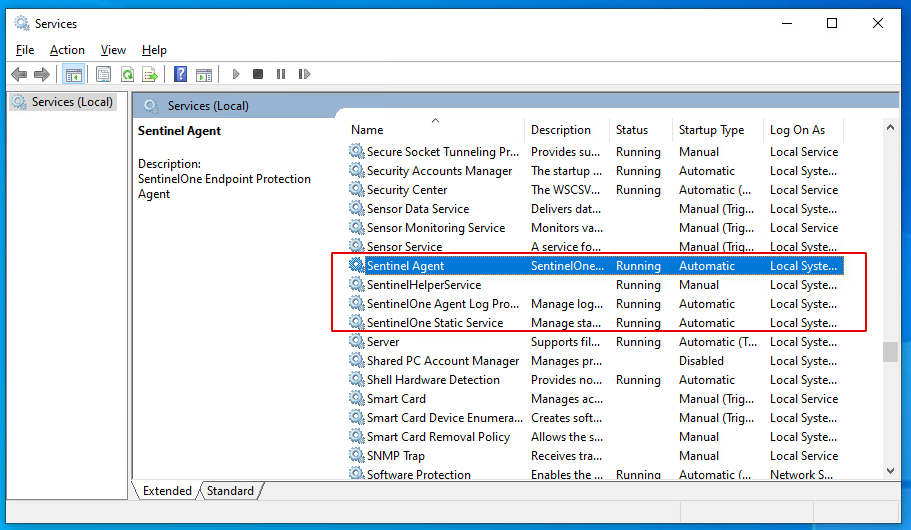Click the Export List toolbar icon
The height and width of the screenshot is (530, 911).
point(150,74)
